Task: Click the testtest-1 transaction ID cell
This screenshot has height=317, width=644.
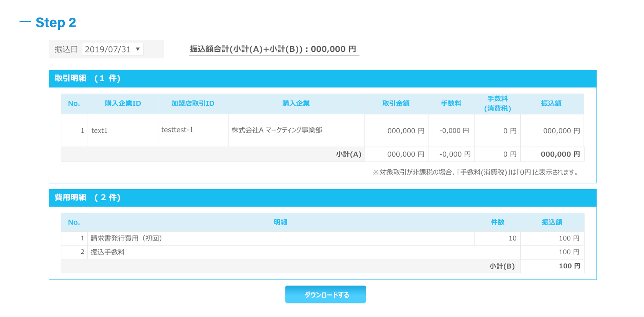Action: tap(193, 131)
